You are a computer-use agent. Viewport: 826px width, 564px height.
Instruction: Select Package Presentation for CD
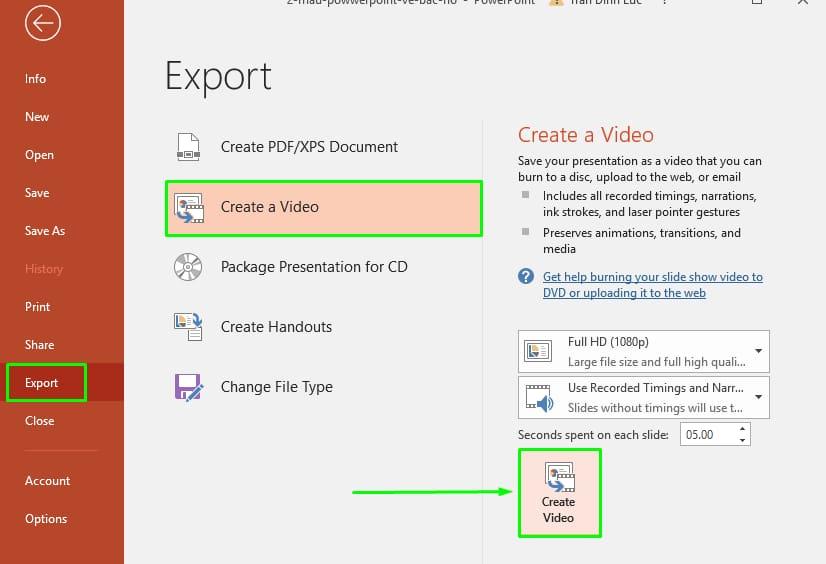pos(323,267)
